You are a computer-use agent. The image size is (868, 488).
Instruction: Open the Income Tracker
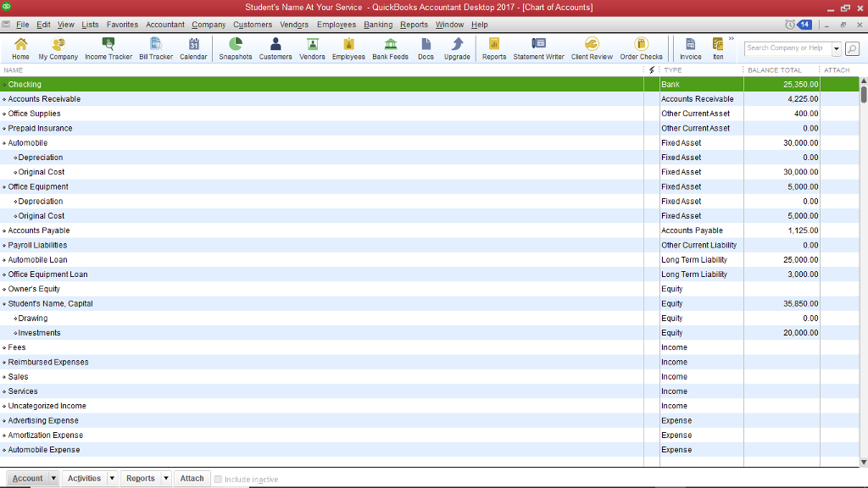(108, 48)
